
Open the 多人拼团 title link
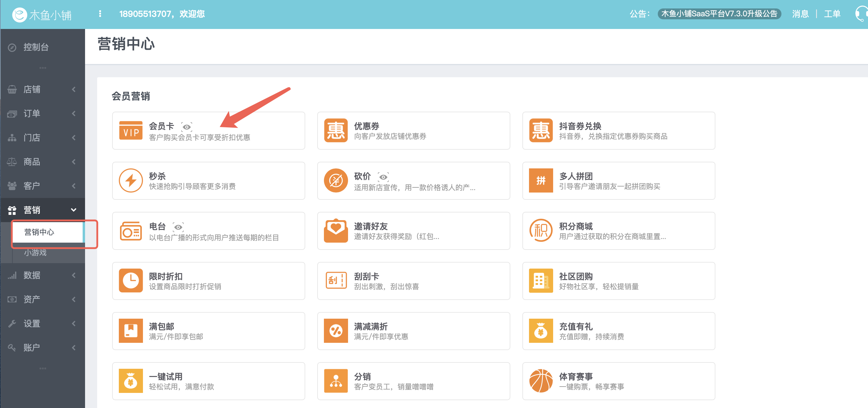pyautogui.click(x=576, y=176)
